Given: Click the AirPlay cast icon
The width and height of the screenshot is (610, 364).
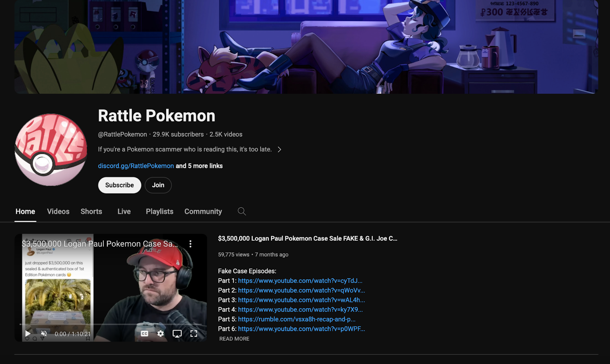Looking at the screenshot, I should [x=177, y=334].
